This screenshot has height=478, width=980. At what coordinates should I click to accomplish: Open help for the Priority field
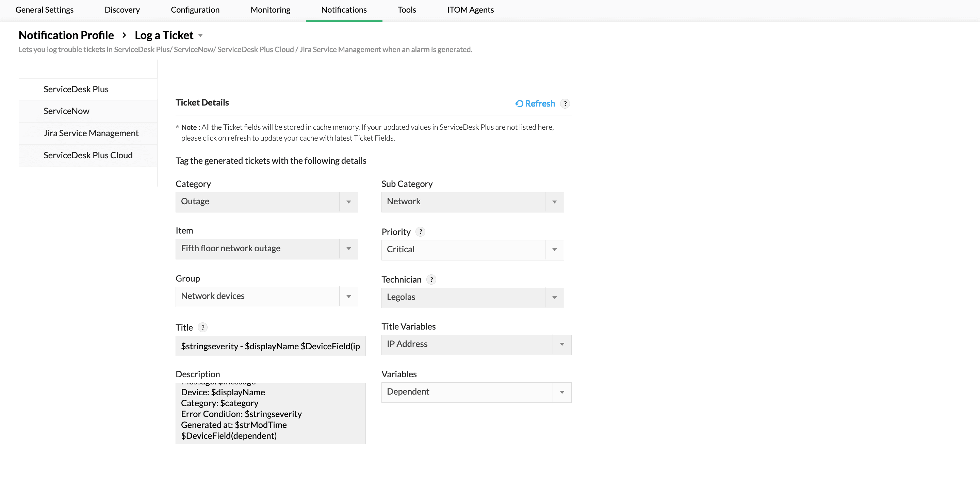pyautogui.click(x=420, y=232)
